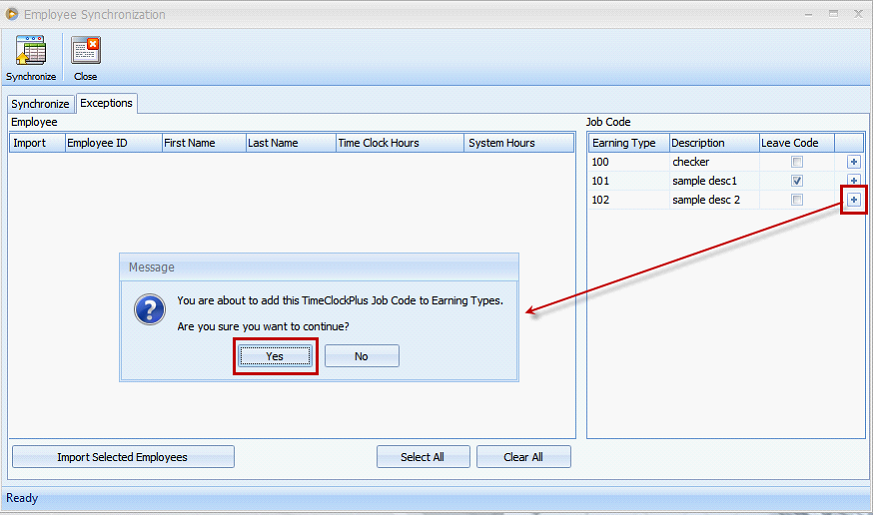Click the Synchronize toolbar icon
This screenshot has height=516, width=874.
coord(31,51)
